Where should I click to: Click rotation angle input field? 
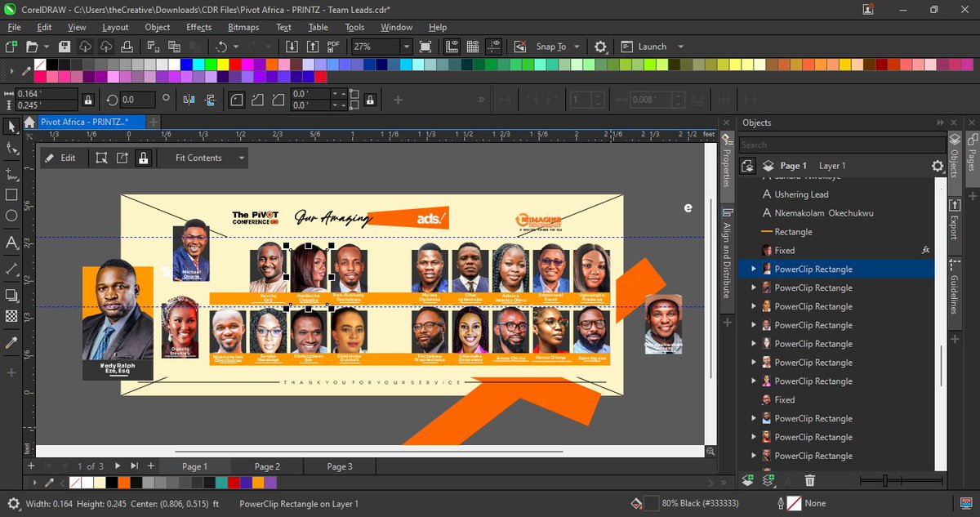point(138,100)
